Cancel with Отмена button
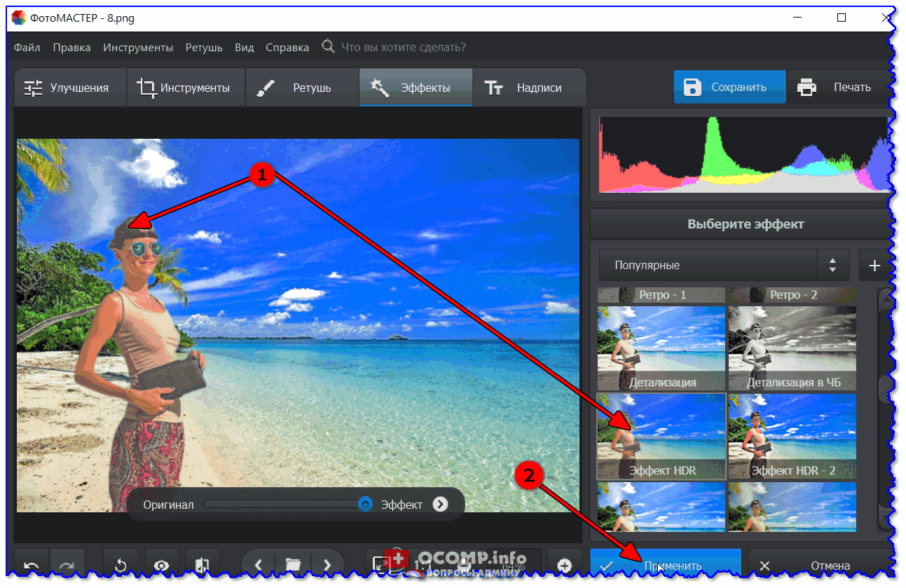Screen dimensions: 906x588 [x=820, y=565]
